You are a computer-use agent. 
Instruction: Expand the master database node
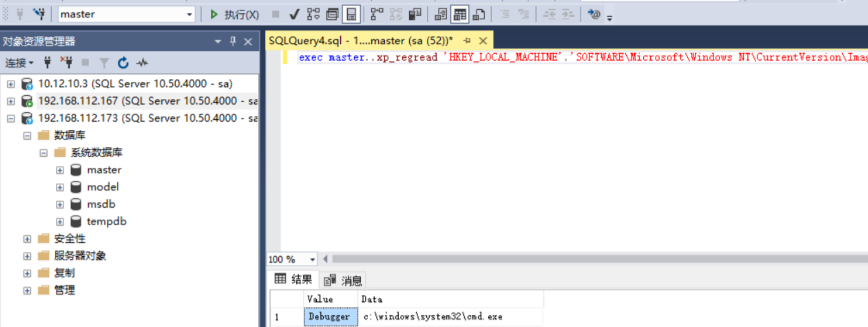click(60, 170)
